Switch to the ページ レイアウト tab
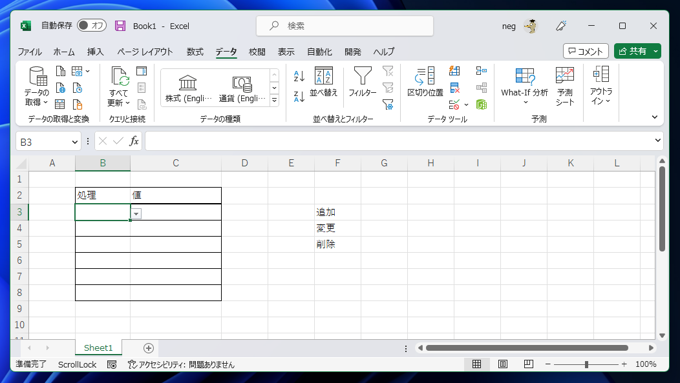This screenshot has width=680, height=383. tap(145, 52)
